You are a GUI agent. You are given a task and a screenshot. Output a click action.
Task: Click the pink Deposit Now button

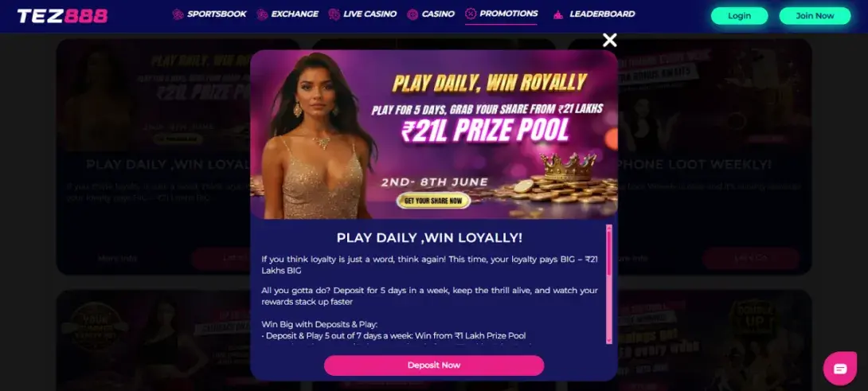click(x=434, y=366)
